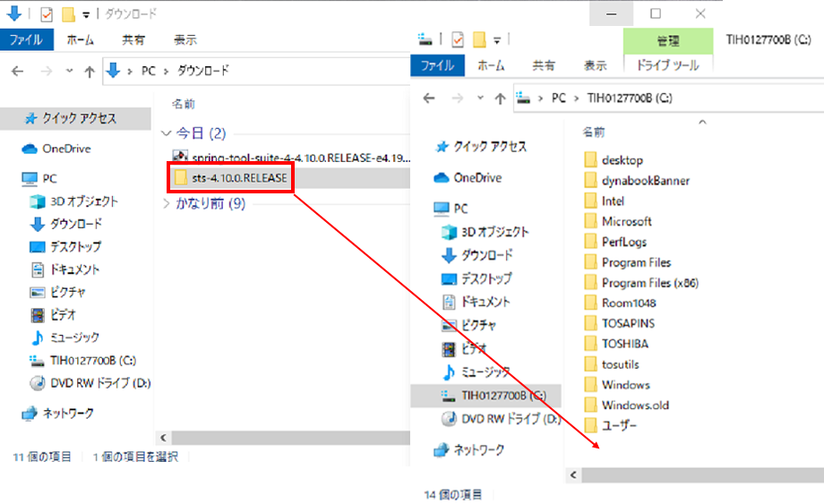
Task: Open the recent locations dropdown in the right window
Action: 480,98
